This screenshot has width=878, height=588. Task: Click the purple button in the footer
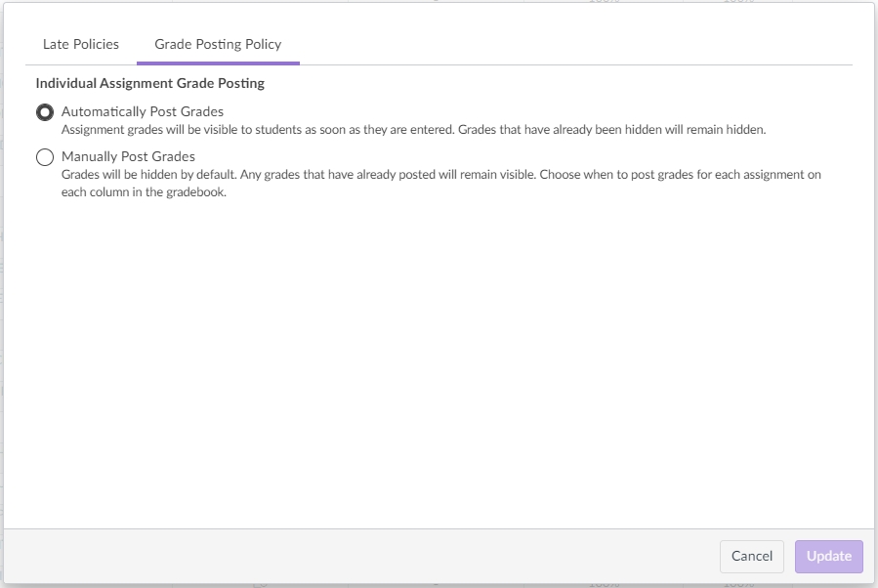(829, 556)
